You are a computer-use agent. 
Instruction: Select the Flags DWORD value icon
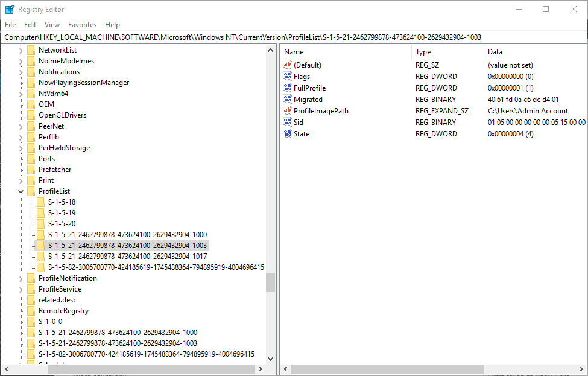coord(288,76)
